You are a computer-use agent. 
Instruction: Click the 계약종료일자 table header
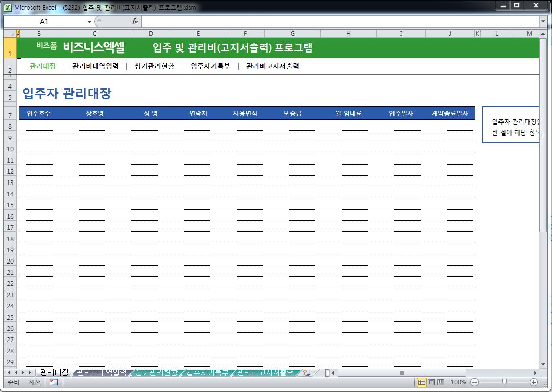(450, 113)
